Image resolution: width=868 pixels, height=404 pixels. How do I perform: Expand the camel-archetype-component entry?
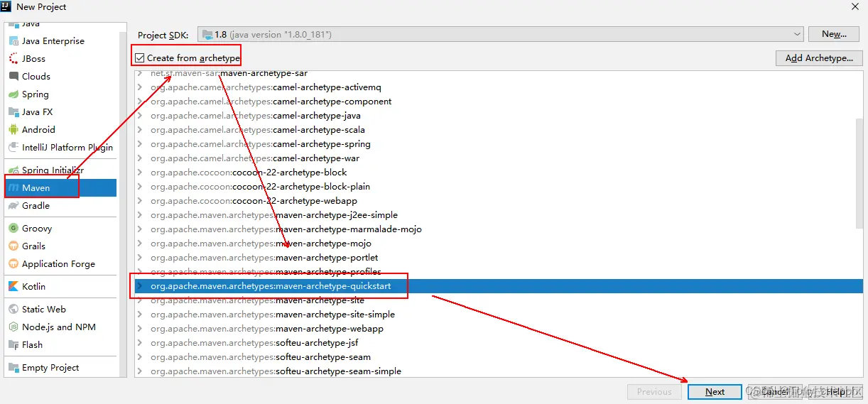140,102
